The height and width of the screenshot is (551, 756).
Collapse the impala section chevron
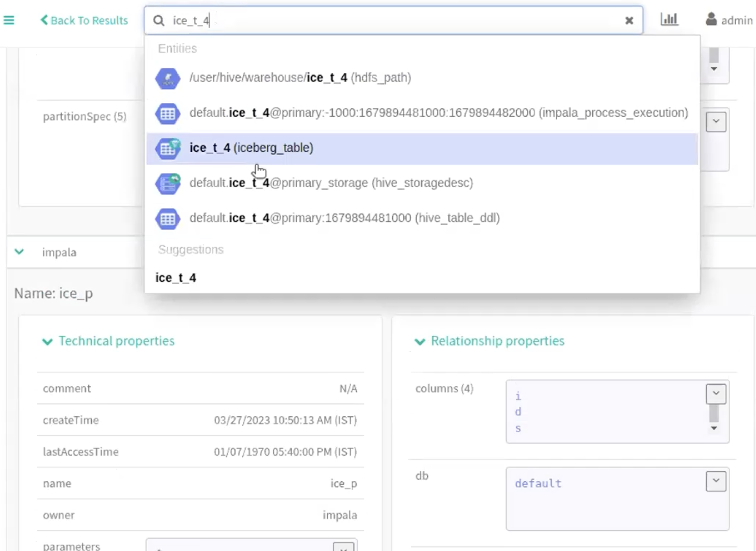coord(19,252)
